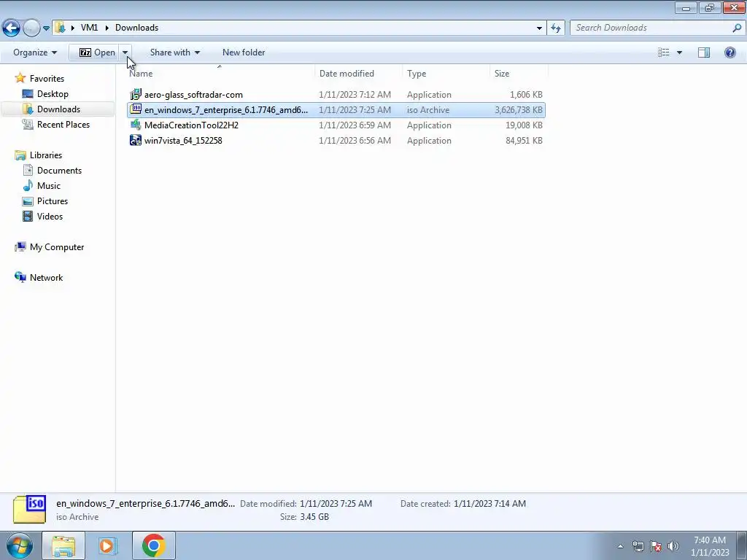Open the Documents library
Screen dimensions: 747x560
pyautogui.click(x=59, y=170)
